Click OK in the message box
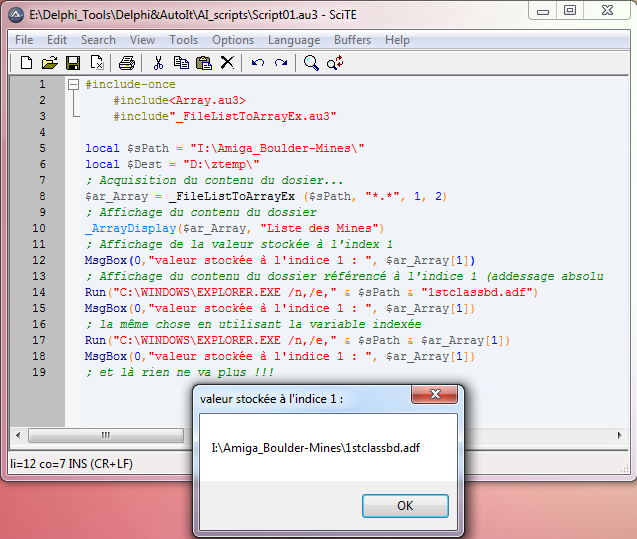This screenshot has height=539, width=637. [405, 506]
